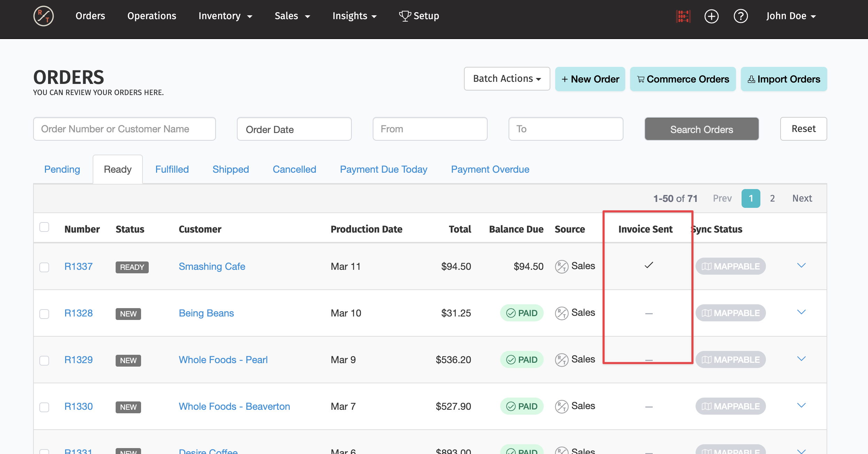This screenshot has width=868, height=454.
Task: Open the Smashing Cafe customer link
Action: 212,266
